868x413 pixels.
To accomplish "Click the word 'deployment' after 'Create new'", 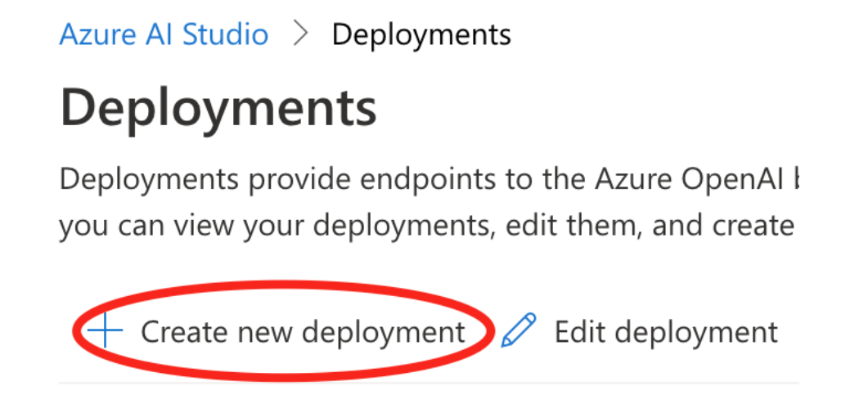I will click(x=383, y=332).
